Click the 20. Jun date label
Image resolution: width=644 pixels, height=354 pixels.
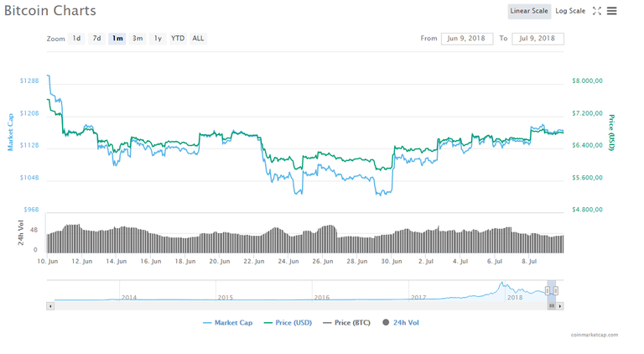(220, 261)
